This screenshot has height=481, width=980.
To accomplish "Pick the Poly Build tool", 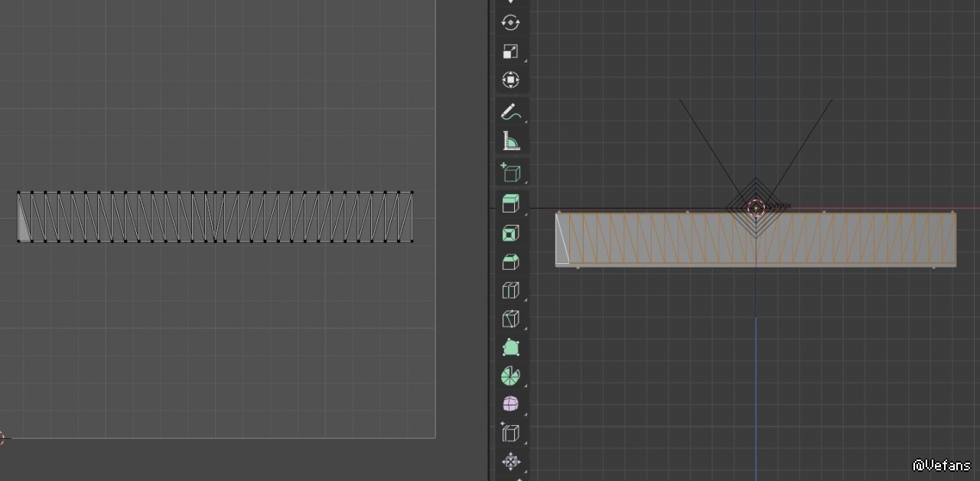I will pyautogui.click(x=510, y=348).
